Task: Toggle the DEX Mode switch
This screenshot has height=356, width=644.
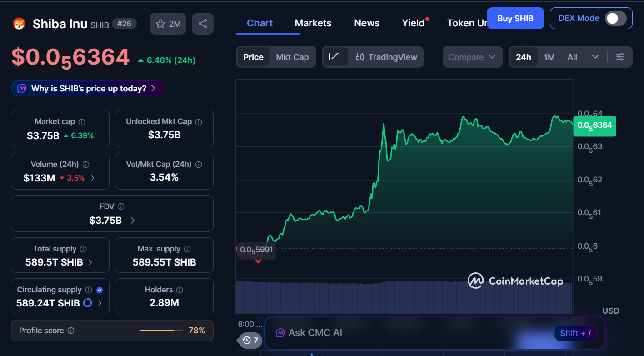Action: click(615, 18)
